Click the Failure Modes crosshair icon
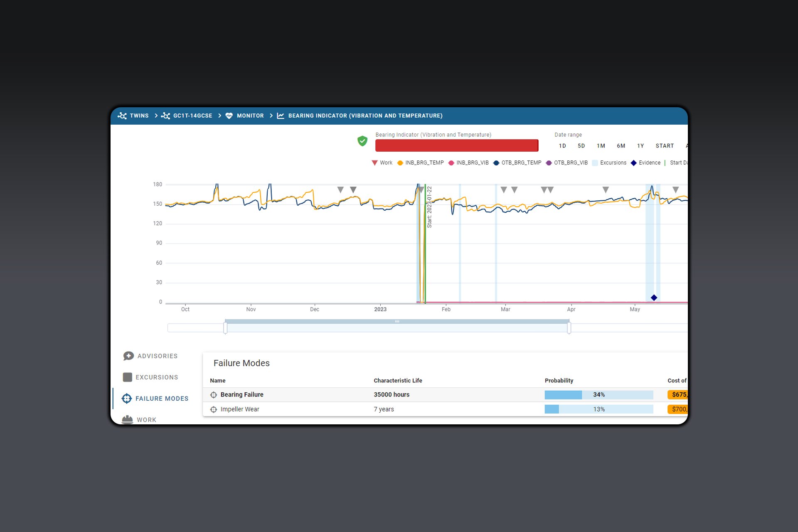This screenshot has height=532, width=798. pyautogui.click(x=127, y=398)
